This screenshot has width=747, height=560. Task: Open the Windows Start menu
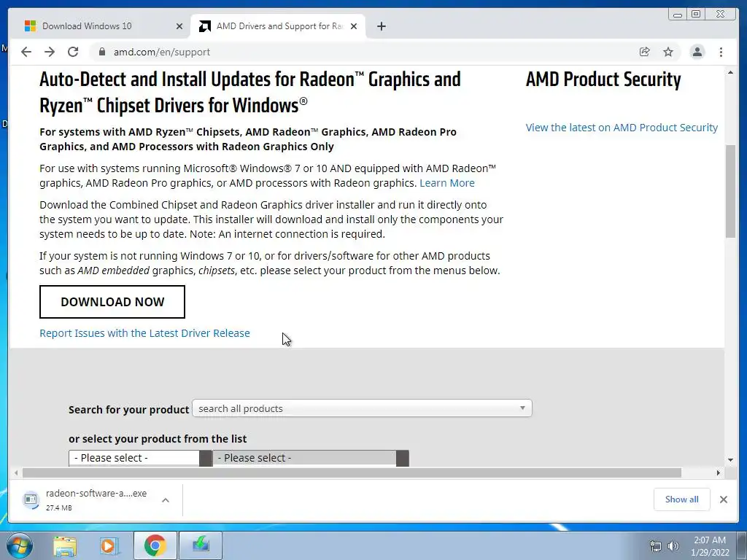click(x=20, y=545)
